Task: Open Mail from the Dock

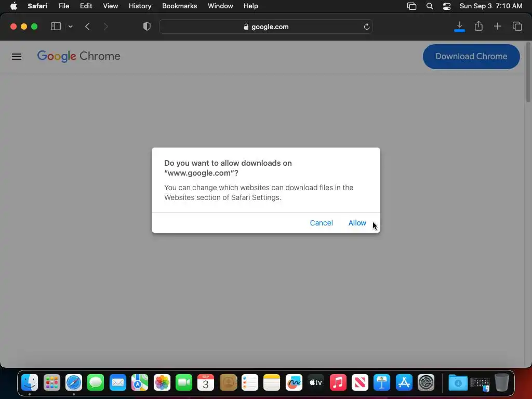Action: coord(118,382)
